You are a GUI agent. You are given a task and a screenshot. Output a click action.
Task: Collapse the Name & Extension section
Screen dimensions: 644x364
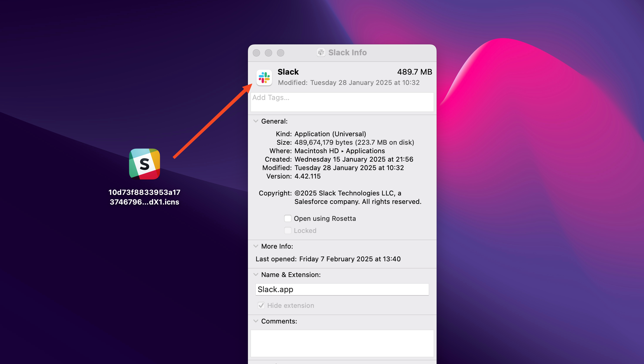[256, 275]
